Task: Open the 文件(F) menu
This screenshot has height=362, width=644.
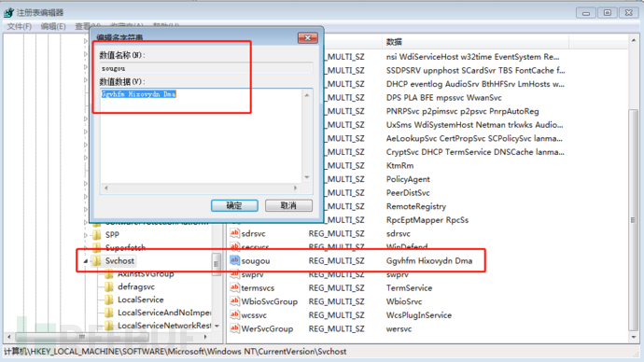Action: [20, 26]
